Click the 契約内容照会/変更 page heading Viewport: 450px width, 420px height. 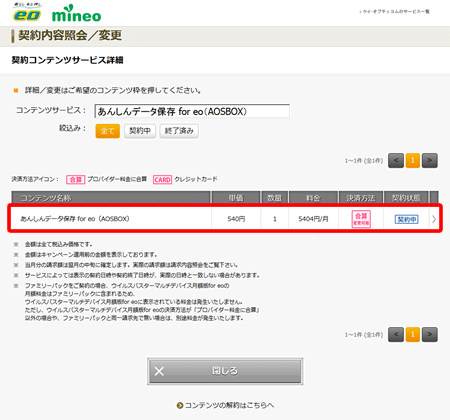70,36
